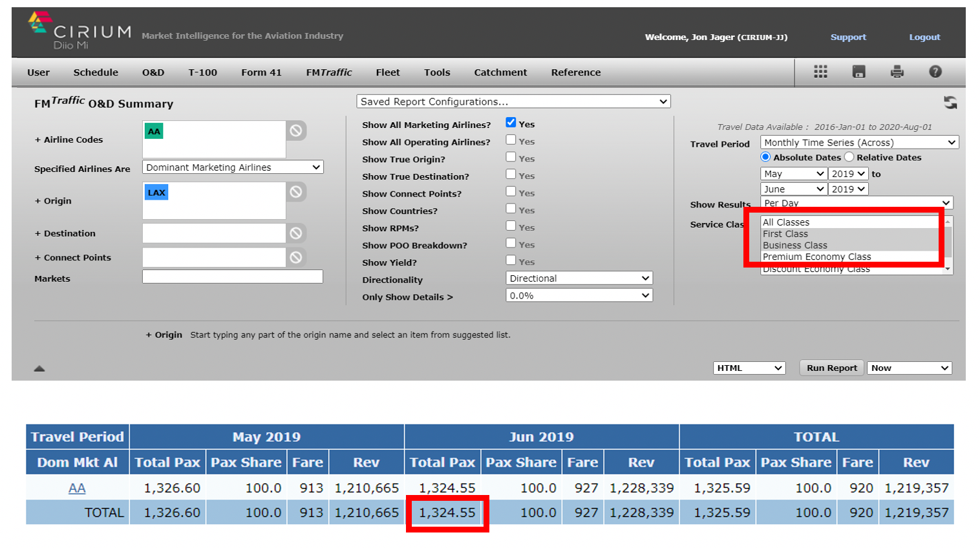Open the AA airline link in results
This screenshot has width=980, height=548.
click(77, 488)
